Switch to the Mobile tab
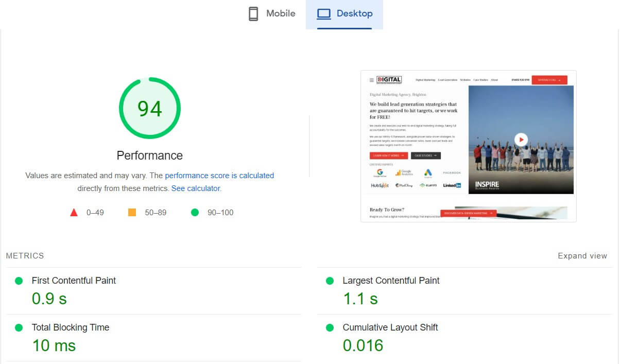 pyautogui.click(x=272, y=14)
